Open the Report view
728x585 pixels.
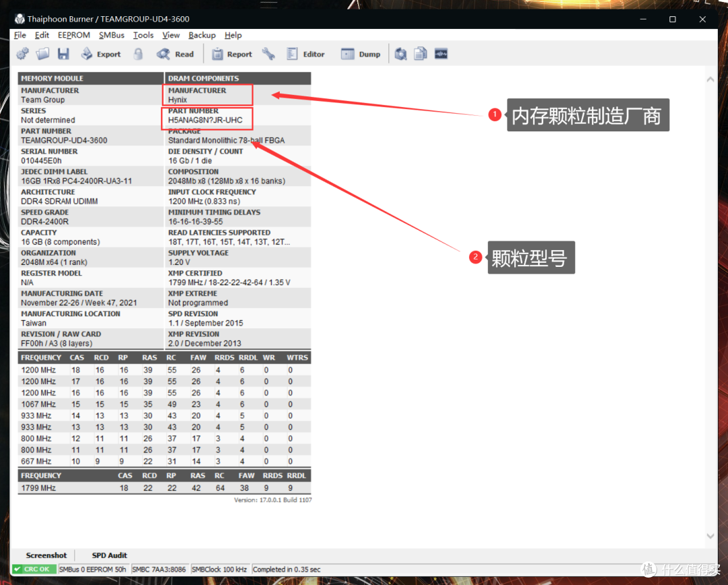[x=232, y=54]
